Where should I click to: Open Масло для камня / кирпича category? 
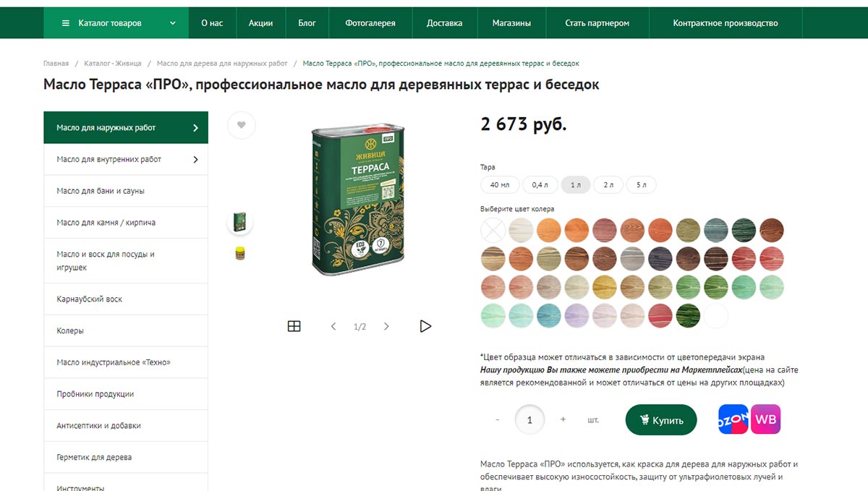pos(126,223)
